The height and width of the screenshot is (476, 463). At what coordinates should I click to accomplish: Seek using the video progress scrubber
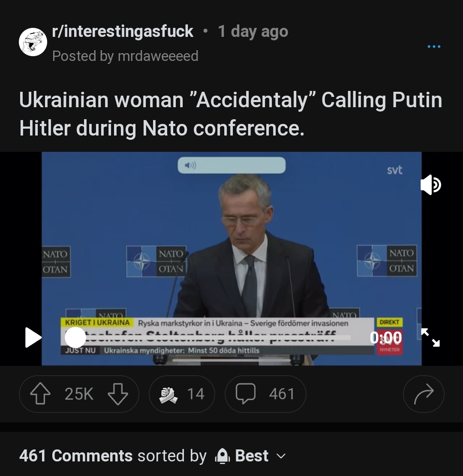click(75, 337)
